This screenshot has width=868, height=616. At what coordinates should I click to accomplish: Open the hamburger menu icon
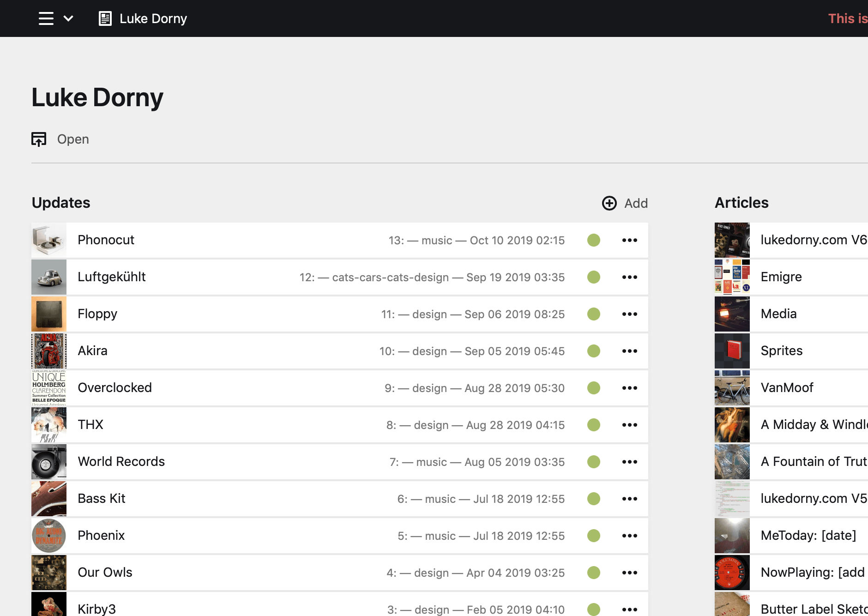click(x=46, y=18)
